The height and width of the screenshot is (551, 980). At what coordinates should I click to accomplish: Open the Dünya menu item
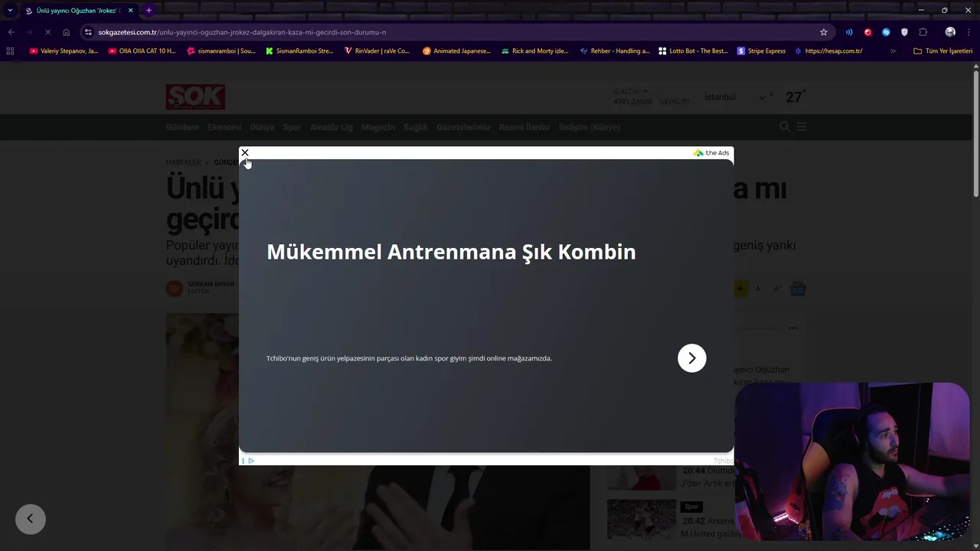tap(262, 127)
